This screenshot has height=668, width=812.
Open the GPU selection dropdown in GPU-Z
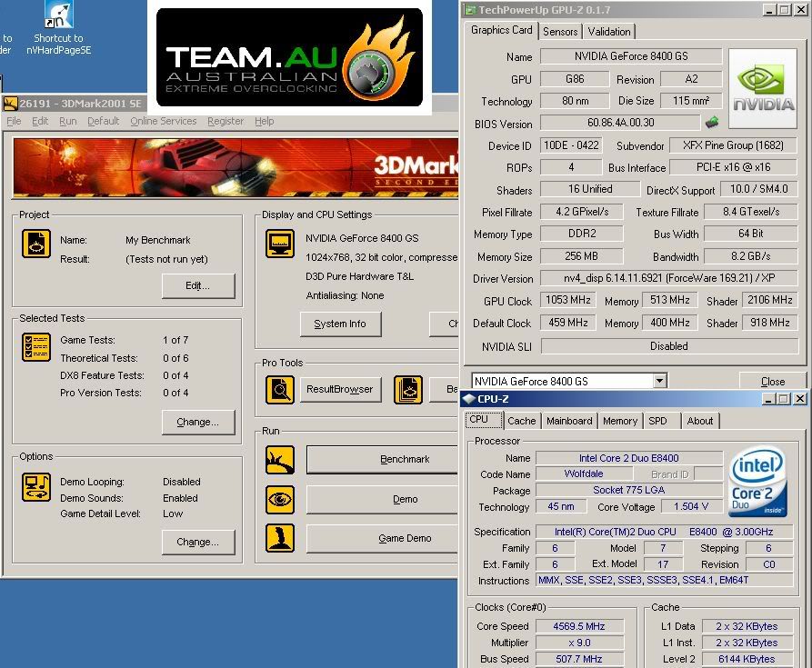pyautogui.click(x=659, y=382)
